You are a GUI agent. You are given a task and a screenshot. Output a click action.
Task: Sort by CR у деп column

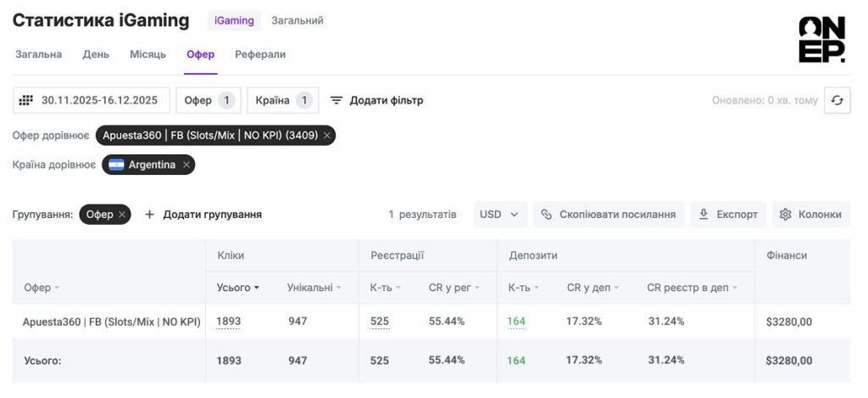pyautogui.click(x=593, y=288)
